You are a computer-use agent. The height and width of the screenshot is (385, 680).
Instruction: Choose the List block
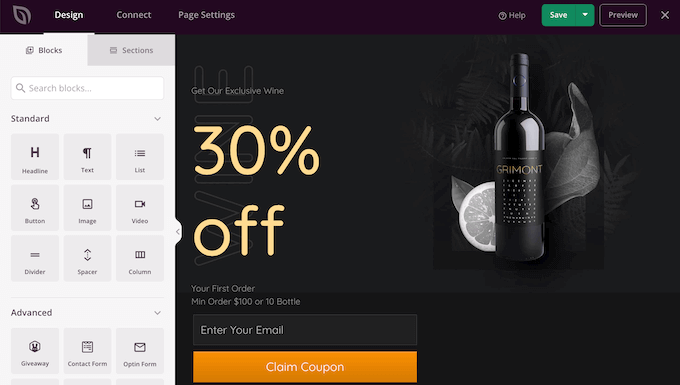tap(140, 157)
